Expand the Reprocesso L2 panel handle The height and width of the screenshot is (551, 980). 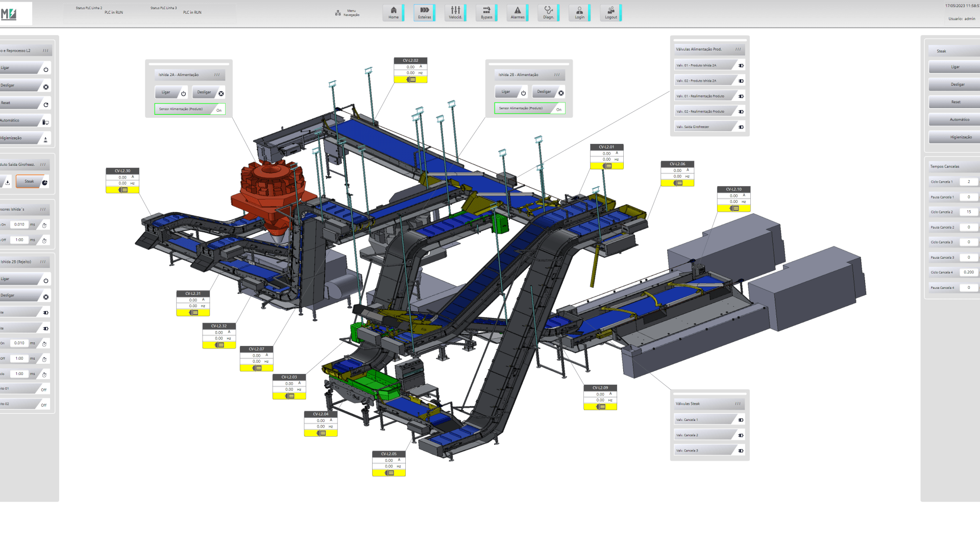[x=45, y=51]
